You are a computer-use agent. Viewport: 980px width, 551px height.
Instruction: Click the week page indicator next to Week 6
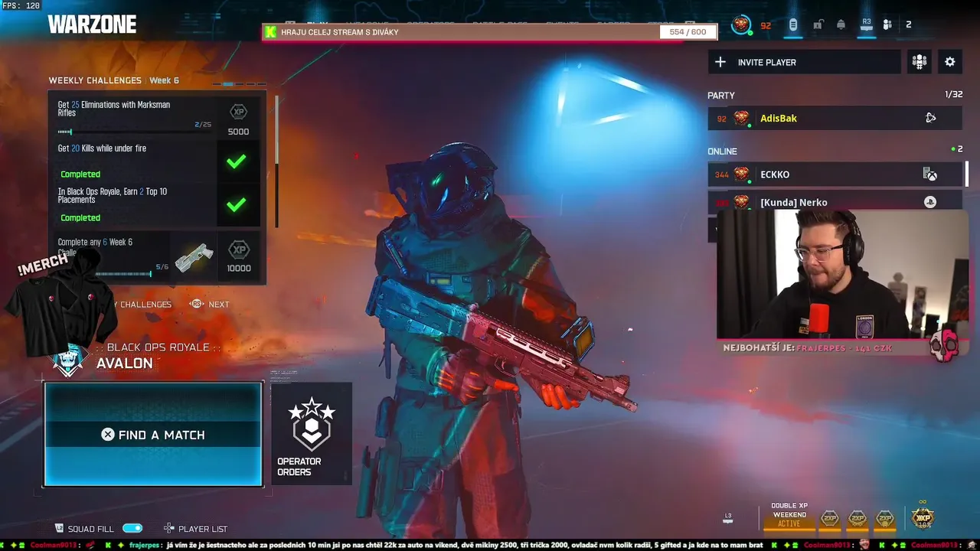coord(239,83)
